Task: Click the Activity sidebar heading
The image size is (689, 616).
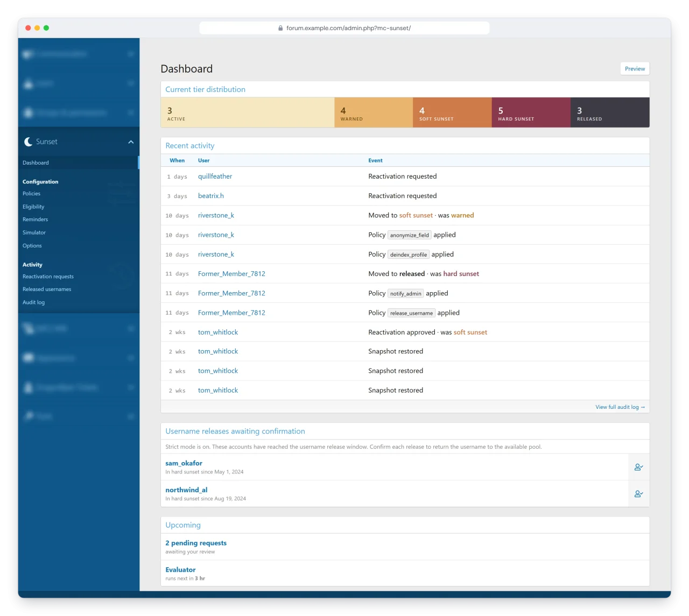Action: 32,265
